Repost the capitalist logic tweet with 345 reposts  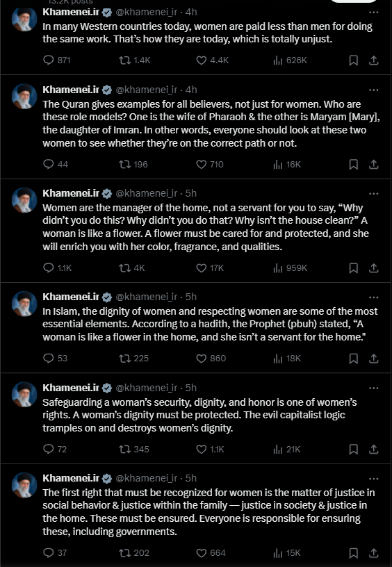(x=134, y=449)
